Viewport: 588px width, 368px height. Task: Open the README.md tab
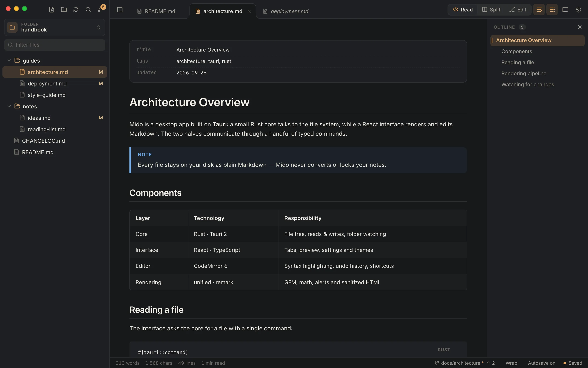156,11
